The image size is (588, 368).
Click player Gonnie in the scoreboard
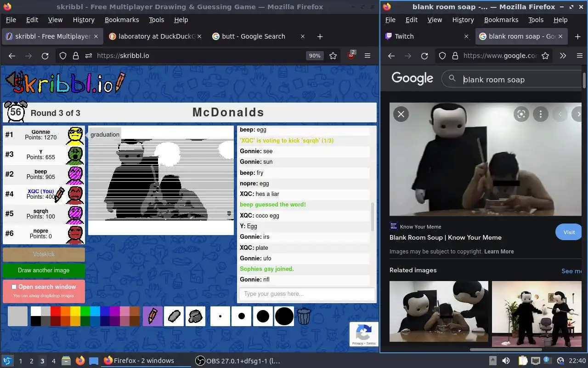[44, 135]
